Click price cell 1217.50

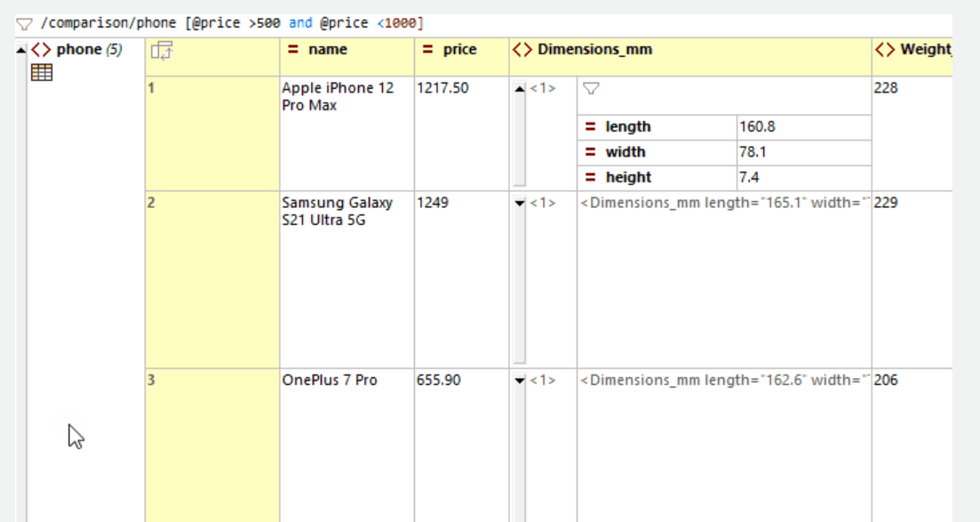tap(461, 134)
